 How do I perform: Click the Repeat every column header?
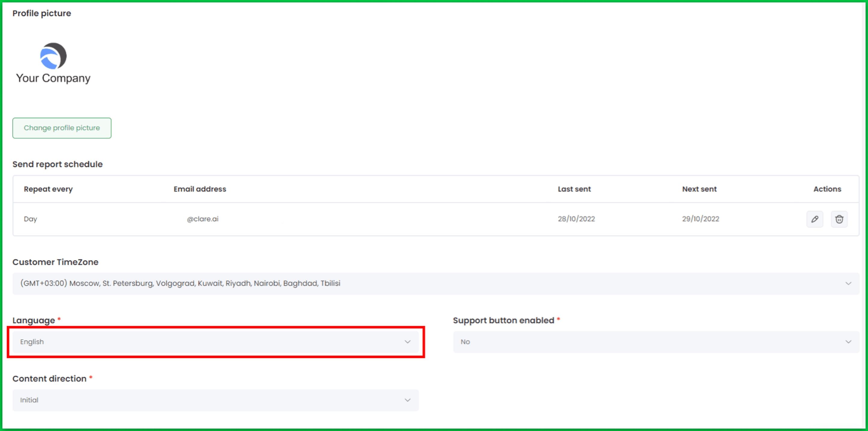48,189
